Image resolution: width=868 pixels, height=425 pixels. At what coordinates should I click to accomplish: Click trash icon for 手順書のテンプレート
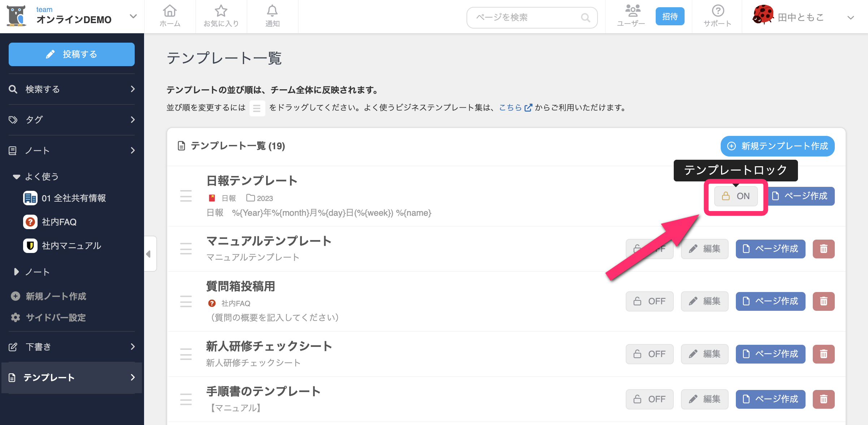[x=824, y=399]
